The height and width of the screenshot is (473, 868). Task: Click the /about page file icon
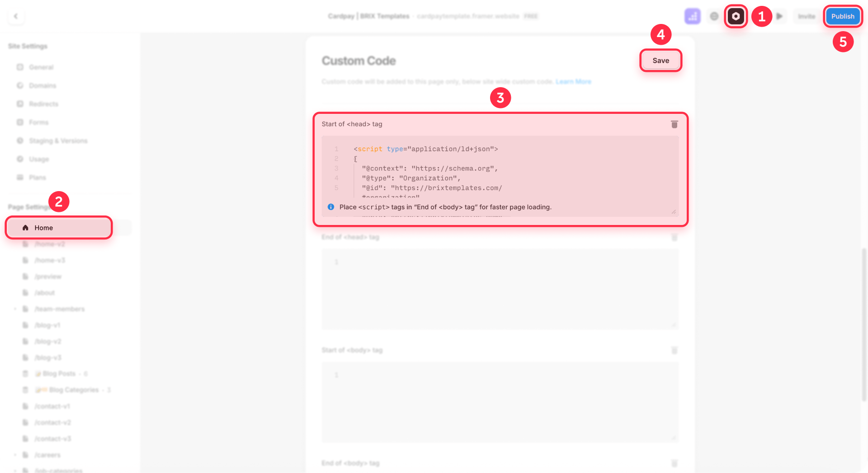[25, 293]
